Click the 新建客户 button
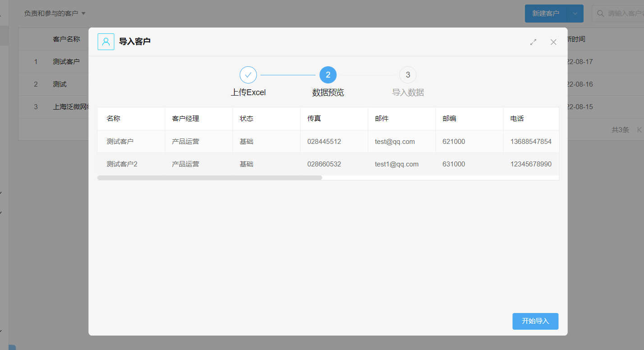644x350 pixels. [x=546, y=14]
